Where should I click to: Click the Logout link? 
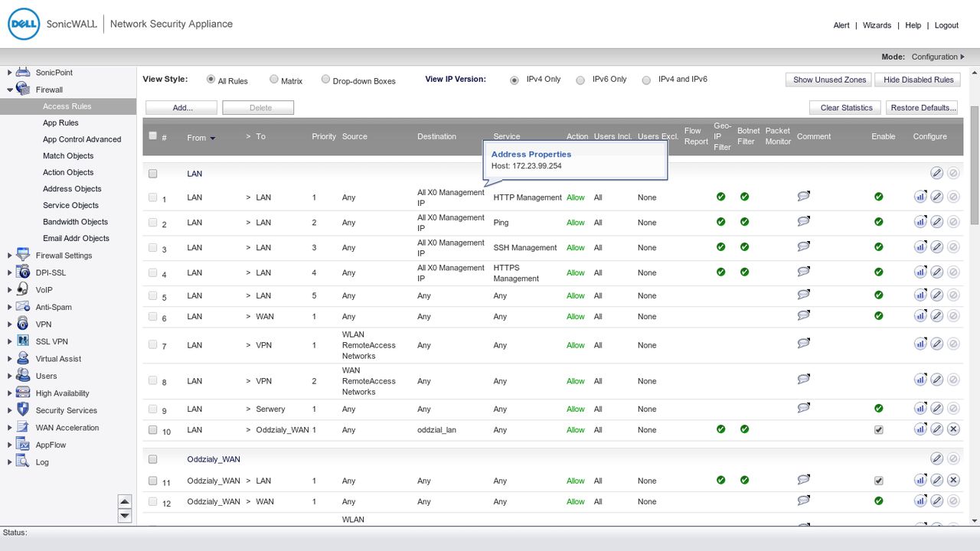(x=946, y=25)
